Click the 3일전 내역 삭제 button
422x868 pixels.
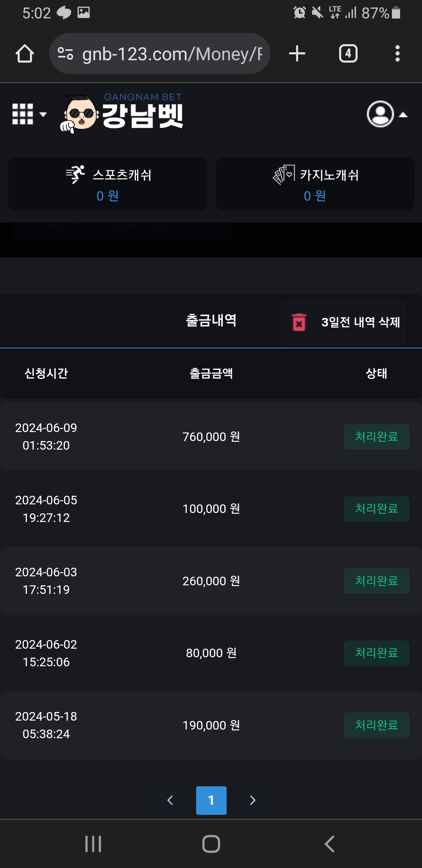pyautogui.click(x=360, y=323)
